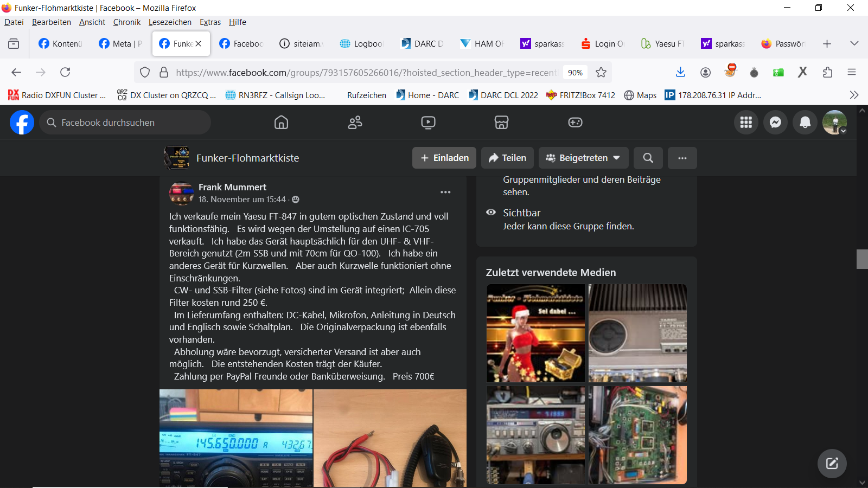Open Christmas banner thumbnail in recent media

pos(535,333)
